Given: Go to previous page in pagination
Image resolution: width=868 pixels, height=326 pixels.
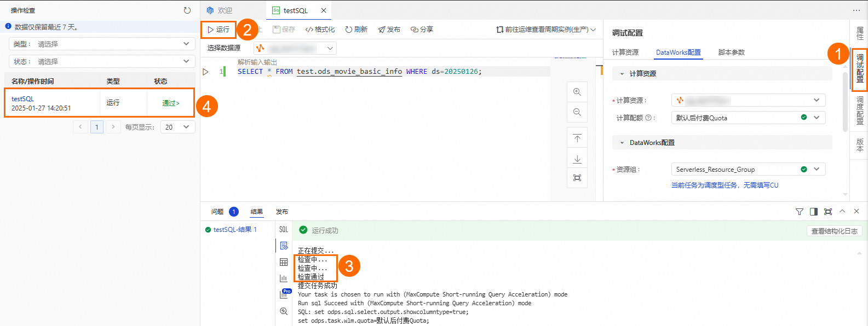Looking at the screenshot, I should [81, 127].
